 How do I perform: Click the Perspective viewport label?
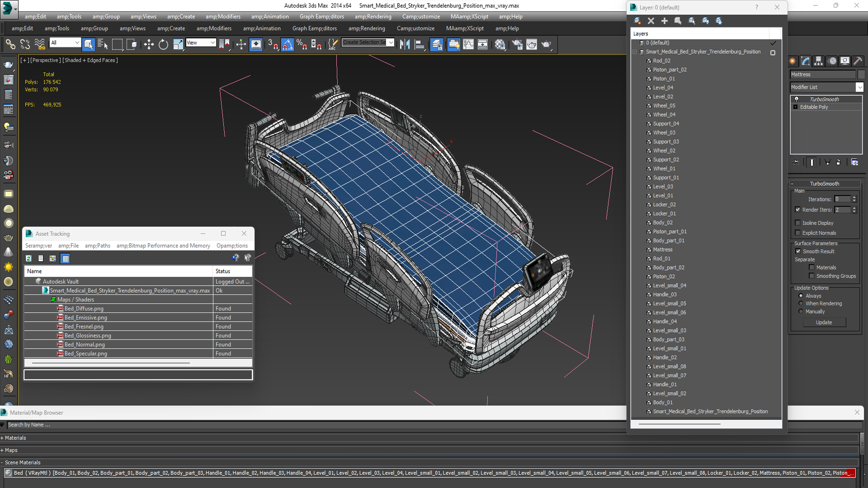[45, 60]
